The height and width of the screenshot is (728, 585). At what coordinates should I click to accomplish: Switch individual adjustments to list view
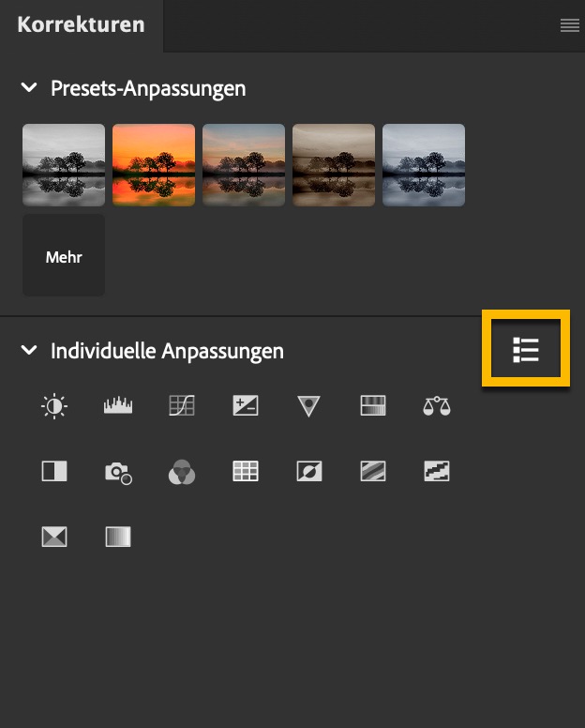(x=526, y=351)
